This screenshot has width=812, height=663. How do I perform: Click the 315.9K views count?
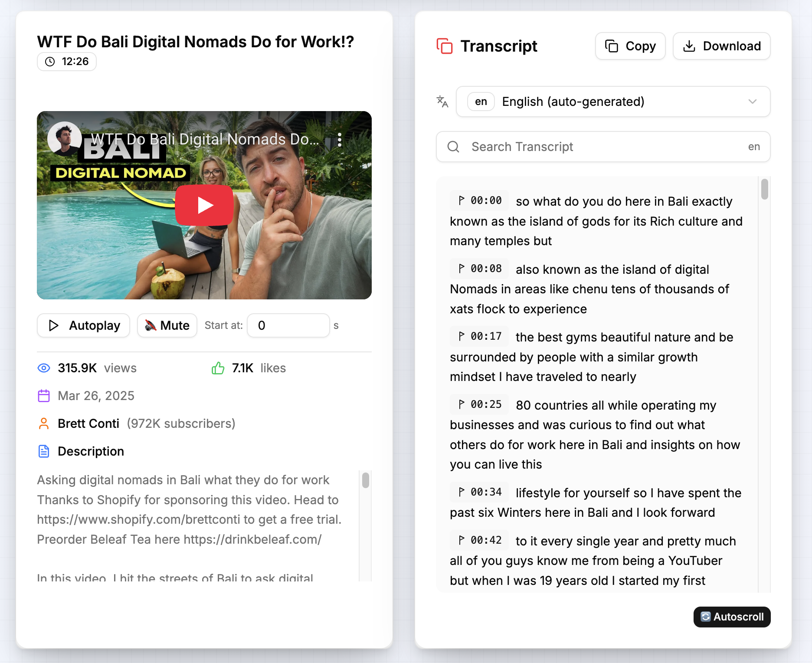pos(77,368)
